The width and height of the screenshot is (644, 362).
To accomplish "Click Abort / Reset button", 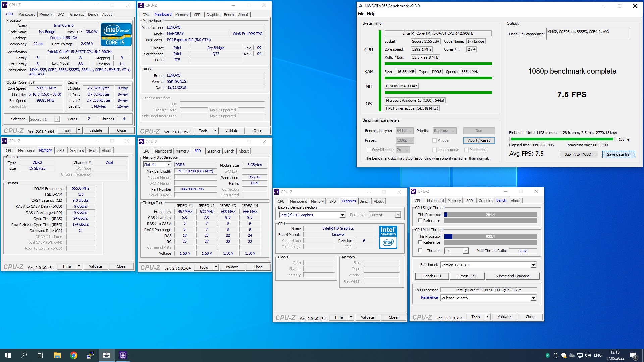I will tap(479, 140).
